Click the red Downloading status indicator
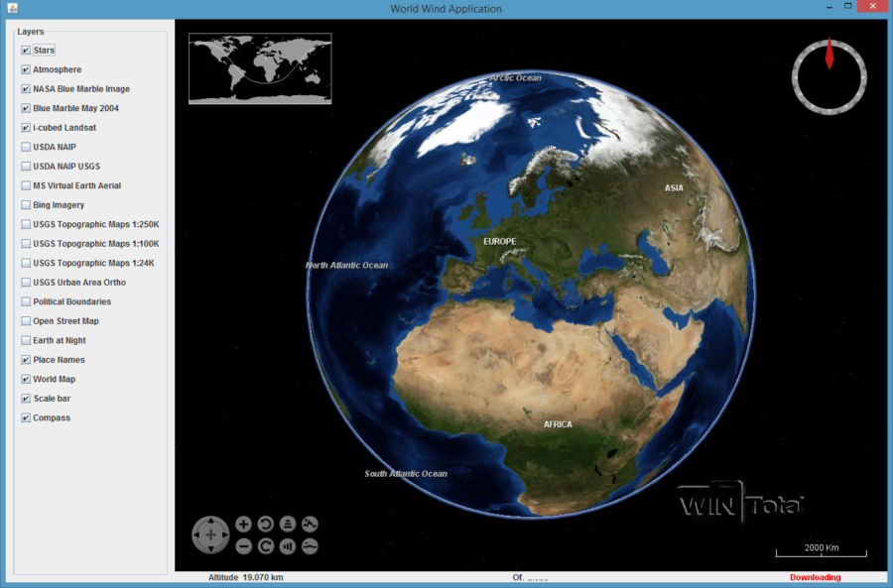The width and height of the screenshot is (893, 588). click(816, 576)
